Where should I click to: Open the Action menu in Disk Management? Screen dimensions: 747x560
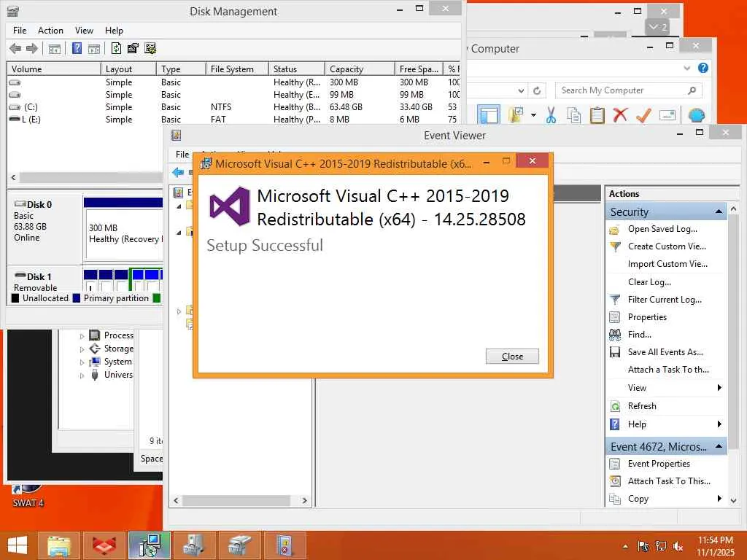[50, 31]
